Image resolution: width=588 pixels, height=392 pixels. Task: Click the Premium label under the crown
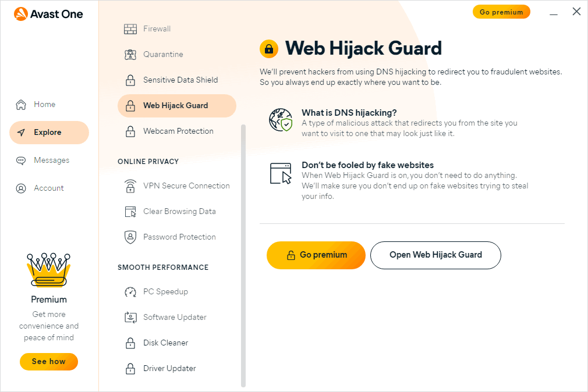pyautogui.click(x=49, y=300)
